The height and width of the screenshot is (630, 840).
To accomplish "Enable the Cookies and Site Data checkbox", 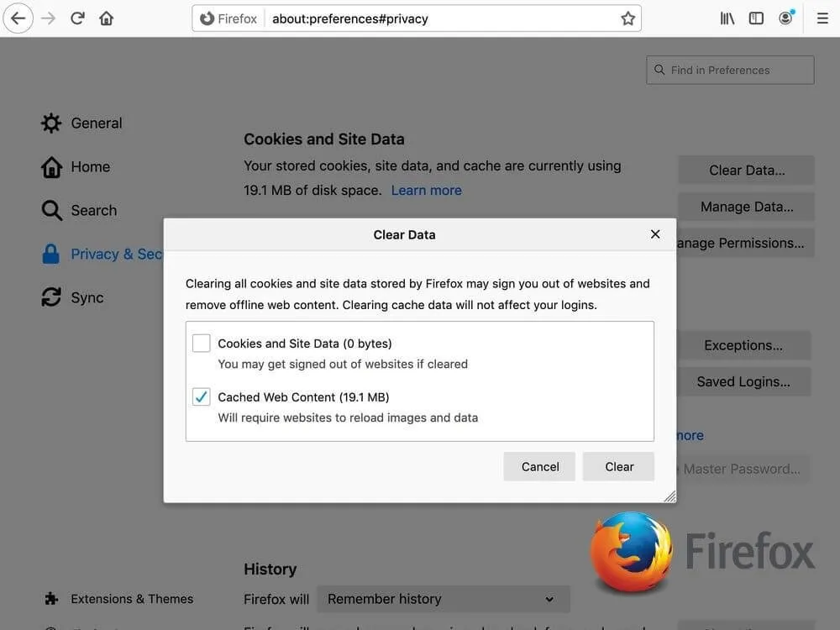I will pos(202,343).
